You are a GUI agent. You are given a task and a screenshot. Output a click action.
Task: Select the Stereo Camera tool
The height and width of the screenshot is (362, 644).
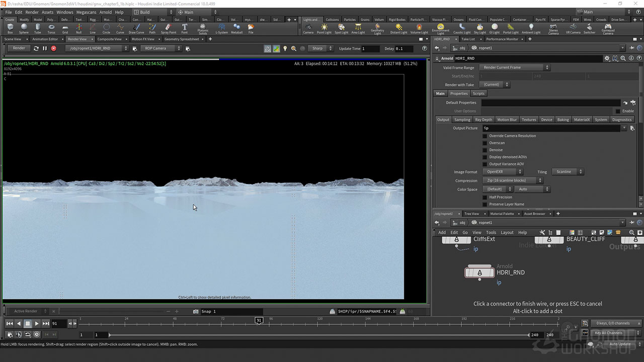coord(553,29)
